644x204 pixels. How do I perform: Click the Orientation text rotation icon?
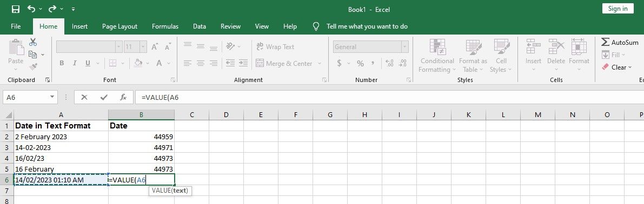231,46
